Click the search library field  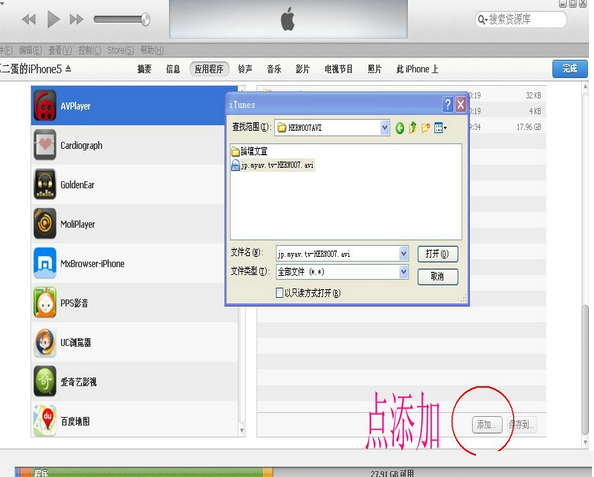pyautogui.click(x=521, y=19)
